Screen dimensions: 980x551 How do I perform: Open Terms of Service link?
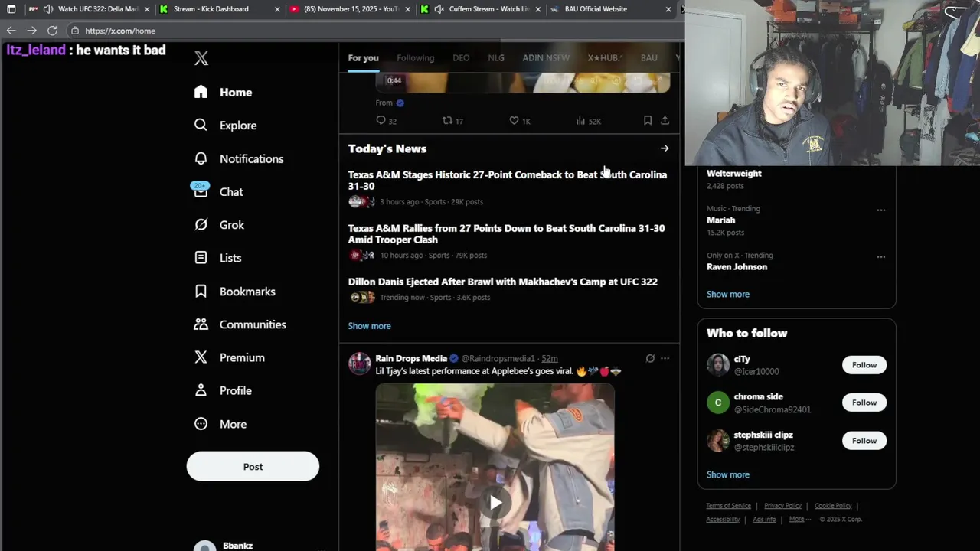tap(728, 506)
